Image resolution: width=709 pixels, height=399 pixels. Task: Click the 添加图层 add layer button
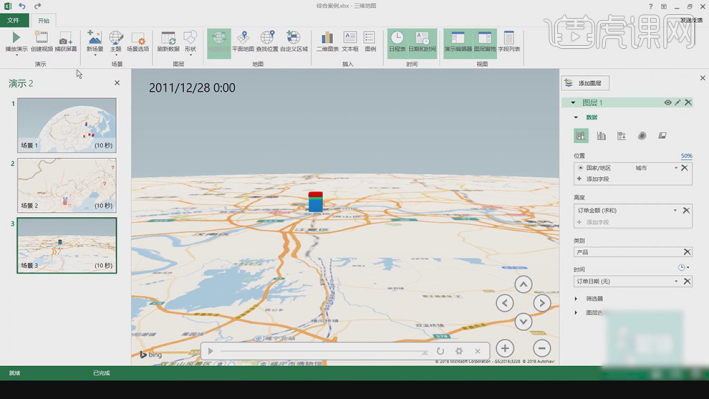(x=586, y=83)
